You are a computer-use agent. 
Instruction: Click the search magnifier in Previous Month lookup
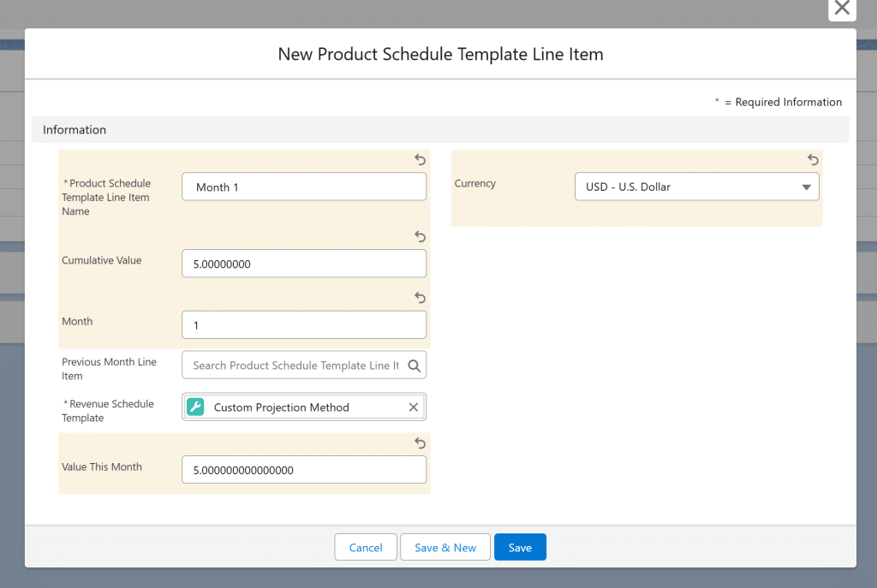coord(414,365)
